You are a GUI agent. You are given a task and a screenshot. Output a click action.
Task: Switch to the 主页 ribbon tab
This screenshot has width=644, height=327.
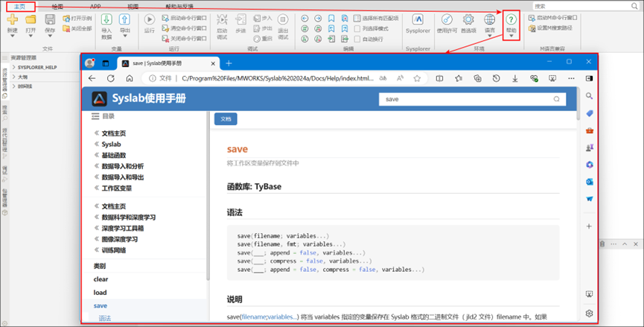click(19, 7)
